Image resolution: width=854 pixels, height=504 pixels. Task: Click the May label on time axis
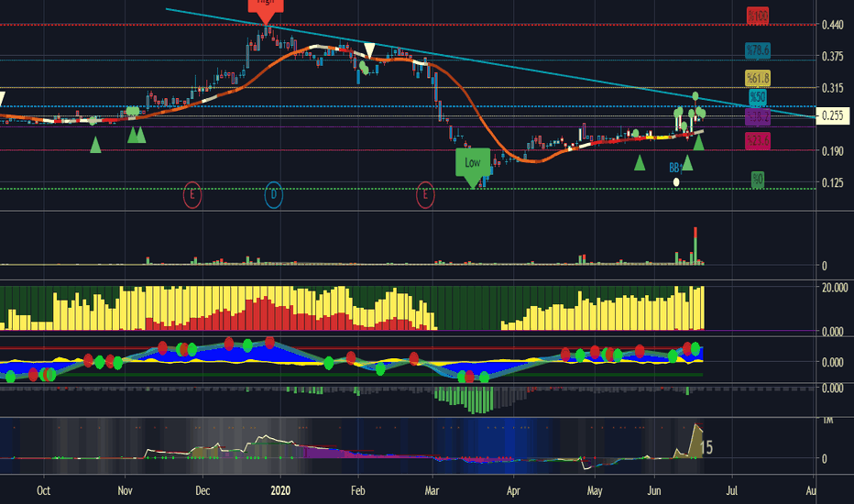pyautogui.click(x=595, y=490)
